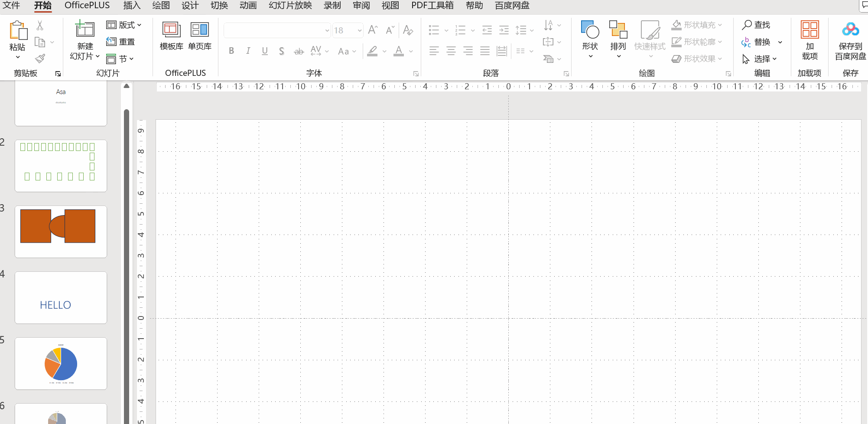Click the Paste clipboard icon

click(17, 30)
